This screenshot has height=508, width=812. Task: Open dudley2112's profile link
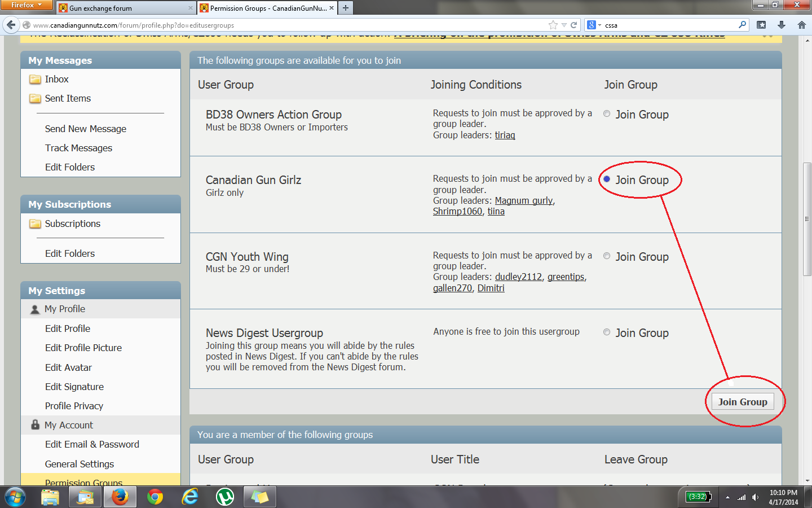(518, 277)
